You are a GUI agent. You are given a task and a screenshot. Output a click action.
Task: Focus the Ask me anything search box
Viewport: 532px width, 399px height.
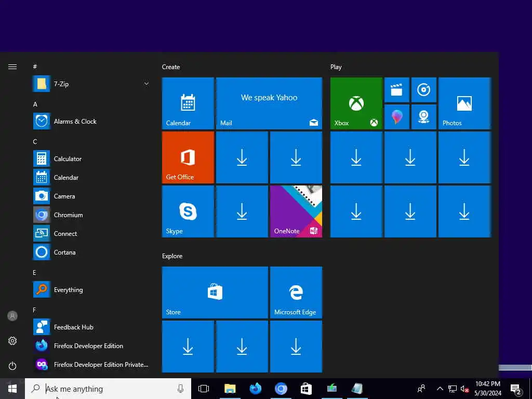coord(108,389)
